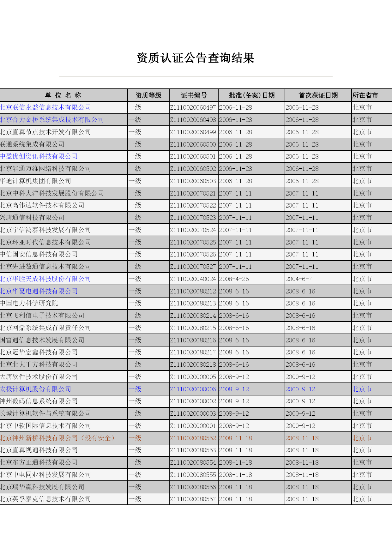Image resolution: width=392 pixels, height=554 pixels.
Task: Select company name 北京直真视通科技有限公司
Action: 39,450
